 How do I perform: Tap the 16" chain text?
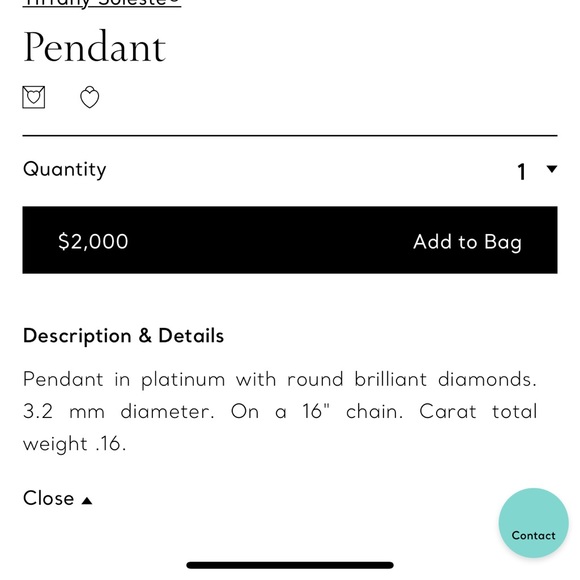coord(353,411)
